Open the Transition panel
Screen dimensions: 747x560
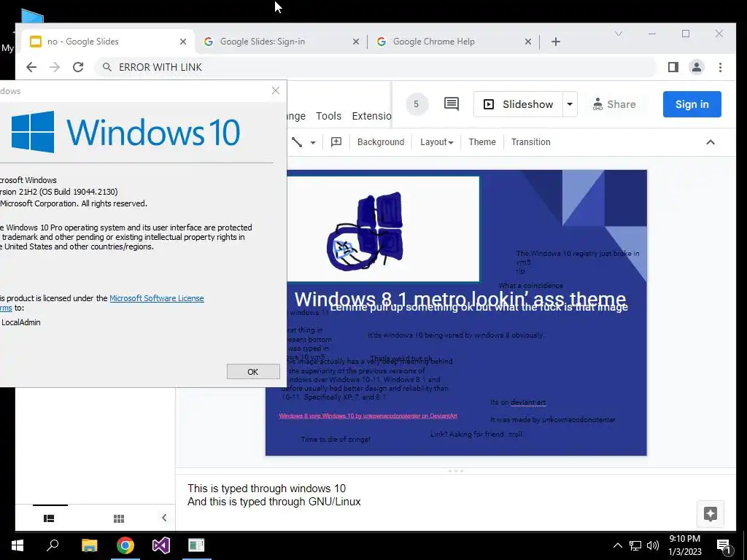531,142
